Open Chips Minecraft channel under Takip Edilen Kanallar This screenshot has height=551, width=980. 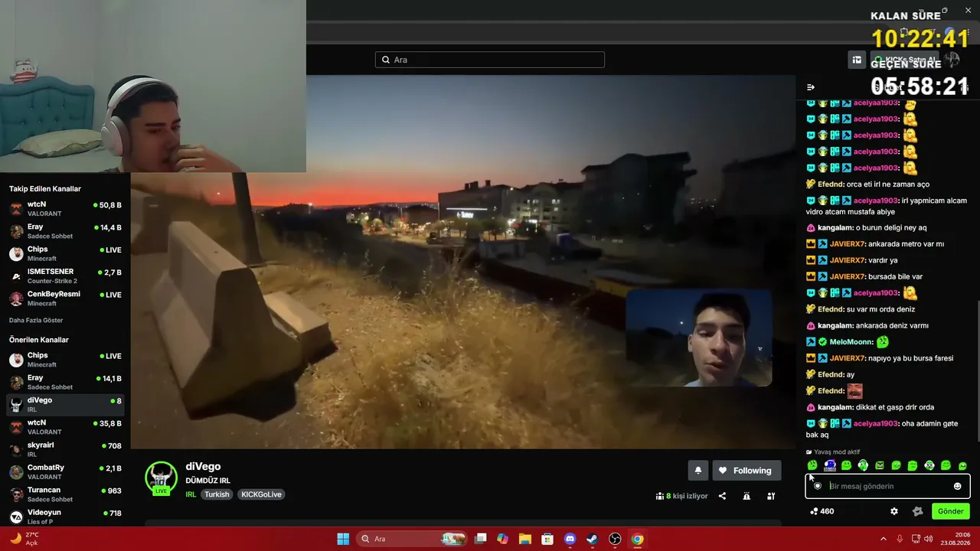point(65,253)
